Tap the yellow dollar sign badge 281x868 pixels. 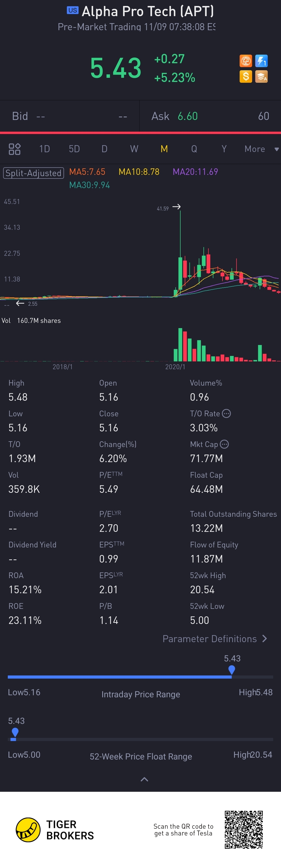click(x=246, y=76)
